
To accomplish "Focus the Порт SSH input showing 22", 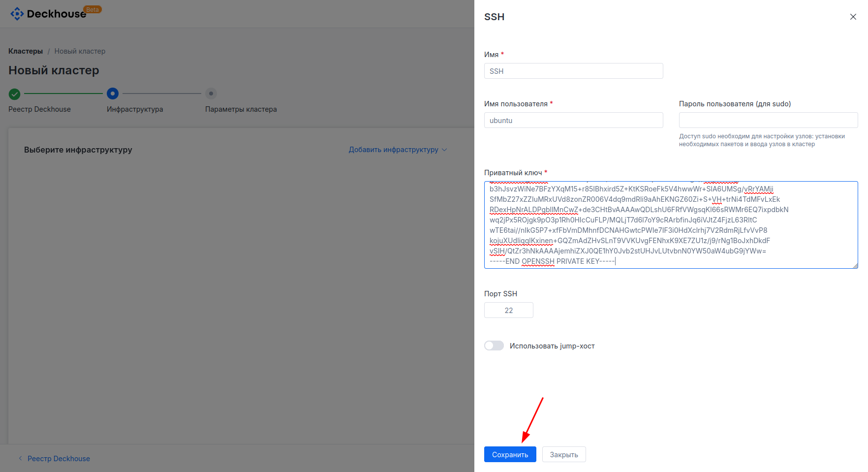I will coord(508,310).
